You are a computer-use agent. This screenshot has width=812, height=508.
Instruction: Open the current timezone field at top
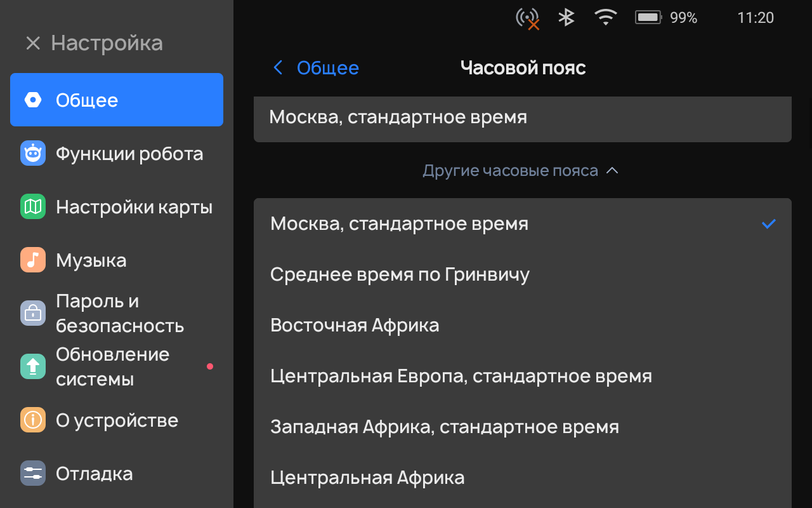pos(521,118)
